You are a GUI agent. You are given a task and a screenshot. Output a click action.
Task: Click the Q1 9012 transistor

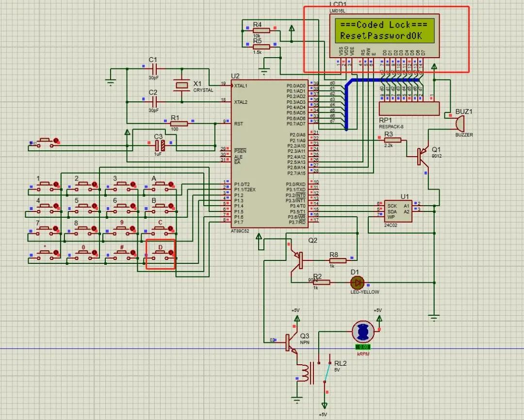coord(423,155)
